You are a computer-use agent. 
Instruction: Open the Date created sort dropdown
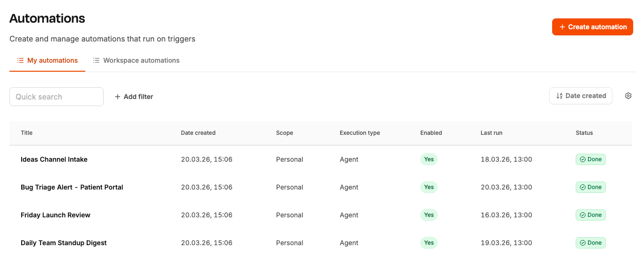580,96
